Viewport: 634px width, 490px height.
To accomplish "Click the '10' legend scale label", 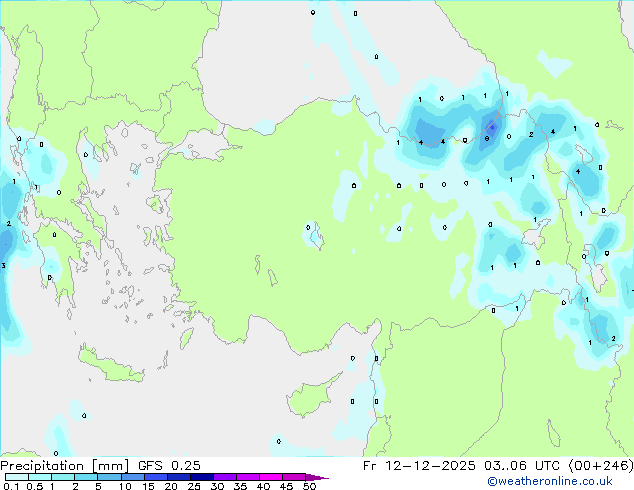I will 125,486.
